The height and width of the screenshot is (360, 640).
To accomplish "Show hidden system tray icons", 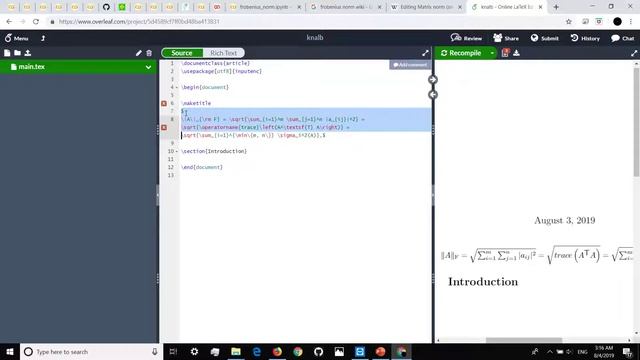I will pyautogui.click(x=550, y=352).
